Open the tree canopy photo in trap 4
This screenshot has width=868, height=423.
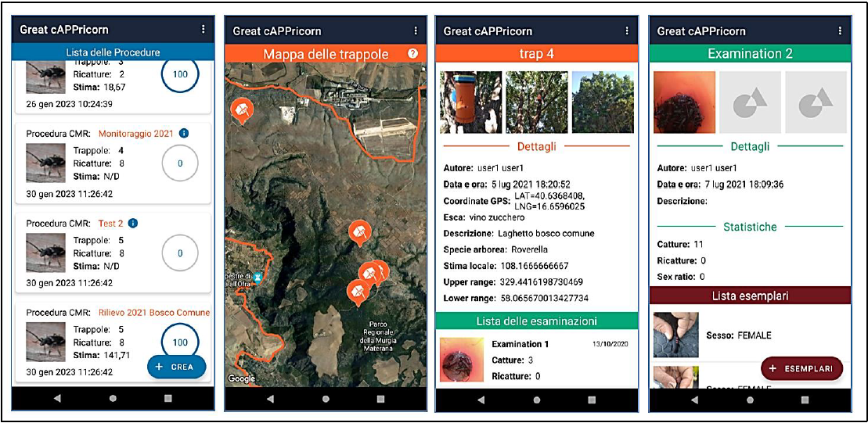coord(603,102)
